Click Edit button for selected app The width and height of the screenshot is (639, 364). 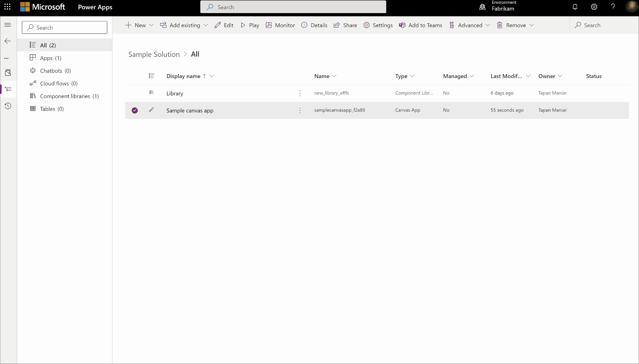(224, 25)
